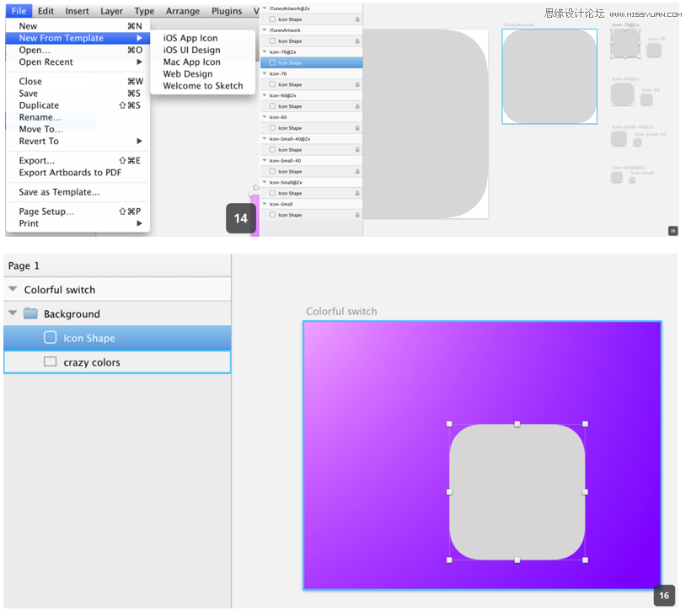
Task: Collapse the Icon-Small artboard
Action: point(265,204)
